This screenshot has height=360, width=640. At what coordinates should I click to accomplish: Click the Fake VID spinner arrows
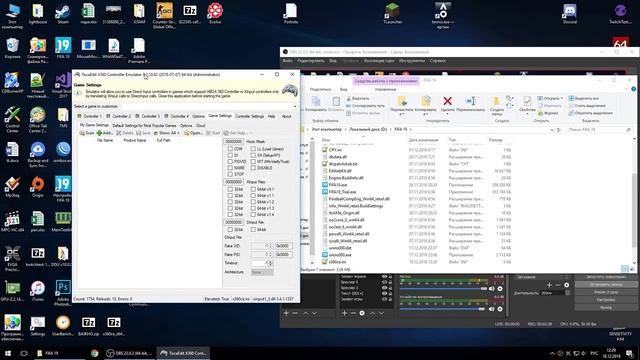coord(270,246)
